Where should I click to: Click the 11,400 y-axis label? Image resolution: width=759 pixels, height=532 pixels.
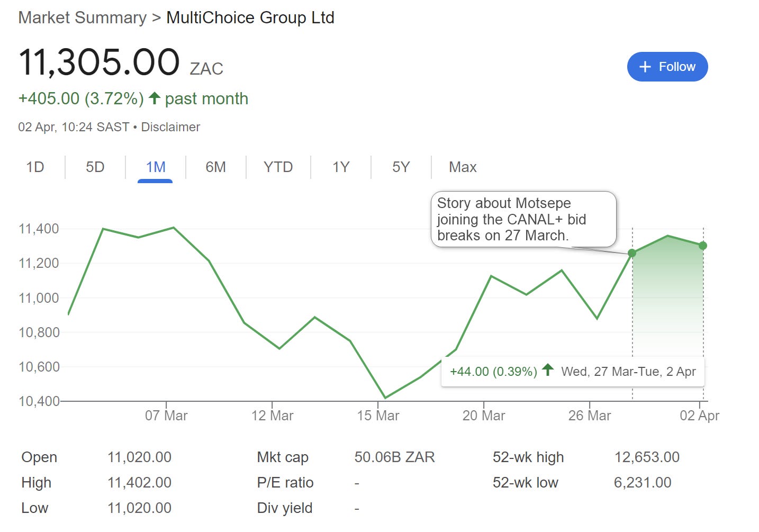[39, 229]
